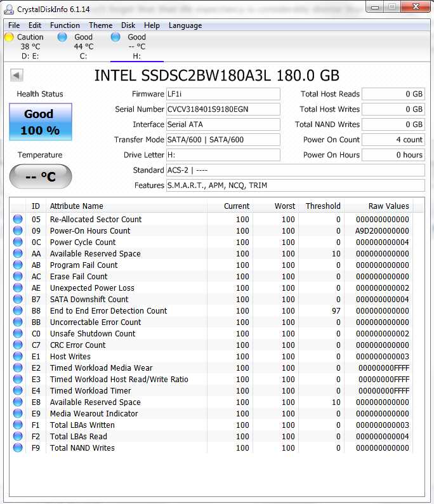Select the Good disk H: tab
Viewport: 434px width, 504px height.
137,46
